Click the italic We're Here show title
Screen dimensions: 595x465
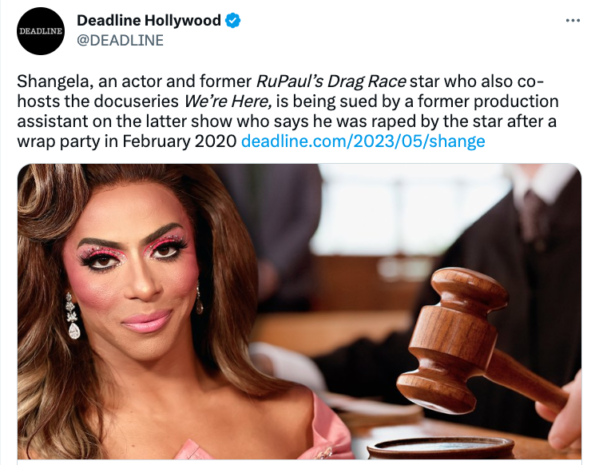[x=228, y=101]
